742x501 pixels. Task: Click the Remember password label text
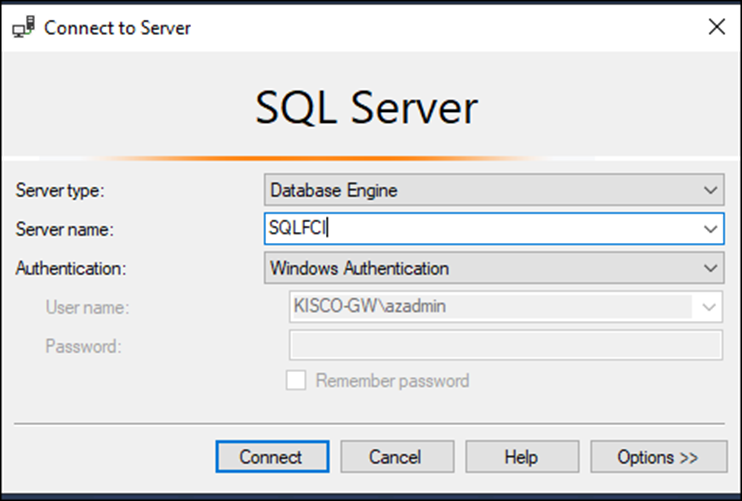pos(392,380)
